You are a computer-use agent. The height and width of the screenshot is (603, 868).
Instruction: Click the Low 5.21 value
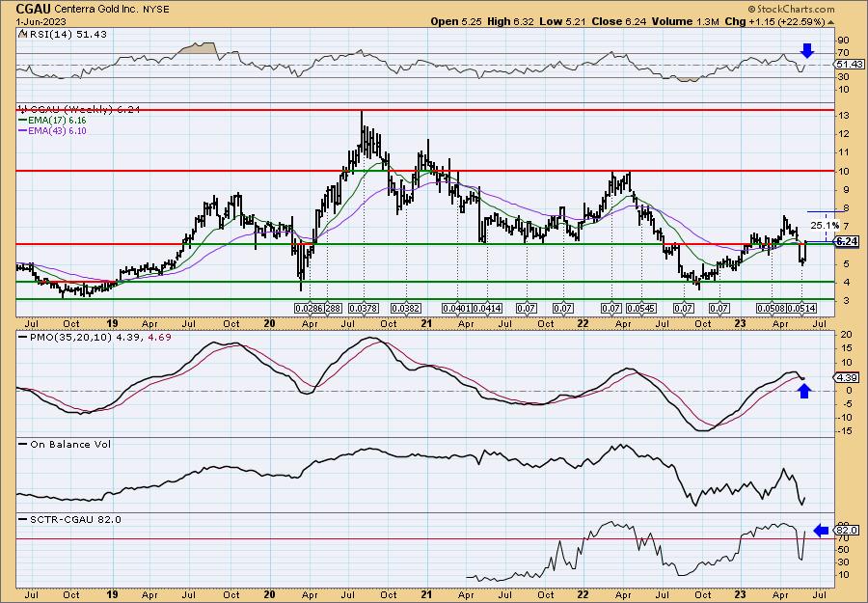pos(560,21)
